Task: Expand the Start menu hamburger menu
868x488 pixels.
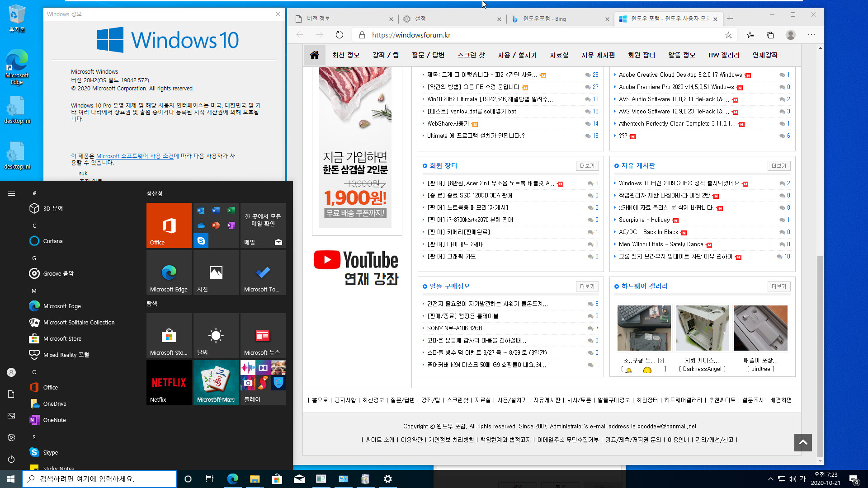Action: (11, 193)
